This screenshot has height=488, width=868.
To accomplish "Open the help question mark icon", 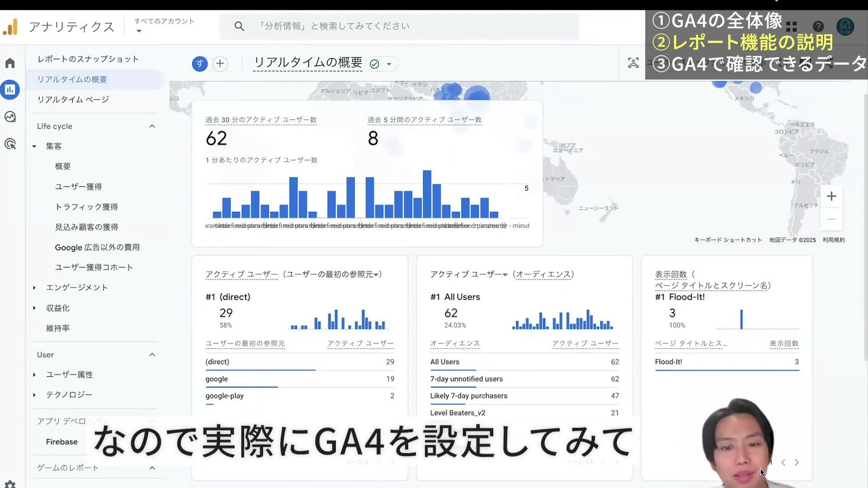I will coord(818,27).
